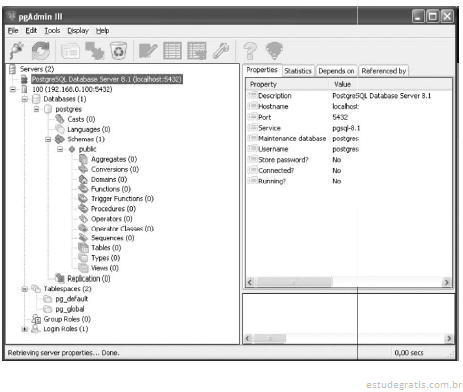Switch to the Depends on tab
The image size is (463, 392).
tap(336, 71)
